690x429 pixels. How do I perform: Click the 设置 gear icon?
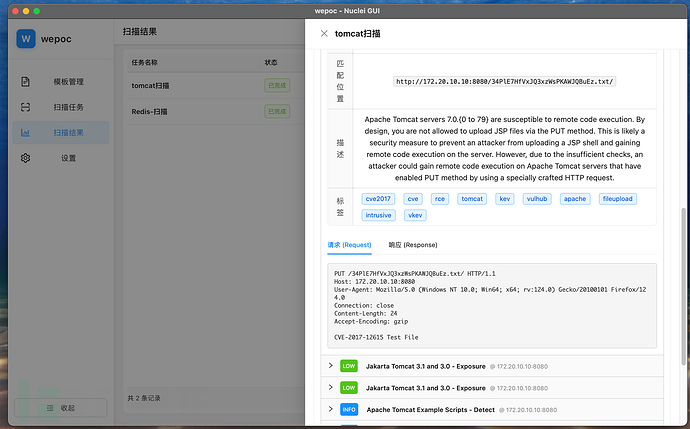[x=26, y=158]
